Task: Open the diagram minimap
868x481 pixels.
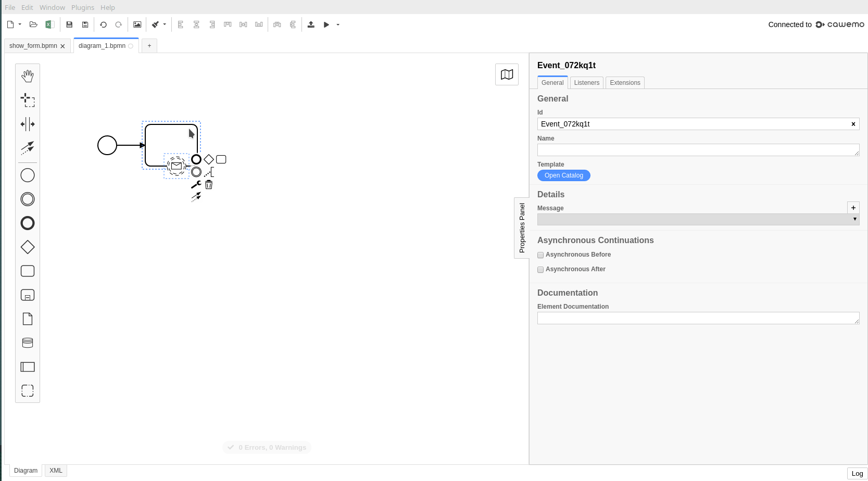Action: click(x=507, y=74)
